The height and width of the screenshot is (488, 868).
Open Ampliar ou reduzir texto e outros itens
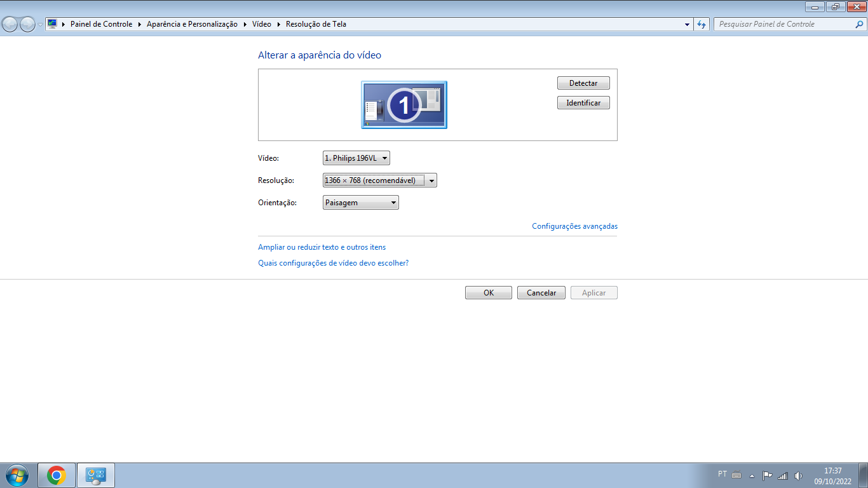coord(322,247)
